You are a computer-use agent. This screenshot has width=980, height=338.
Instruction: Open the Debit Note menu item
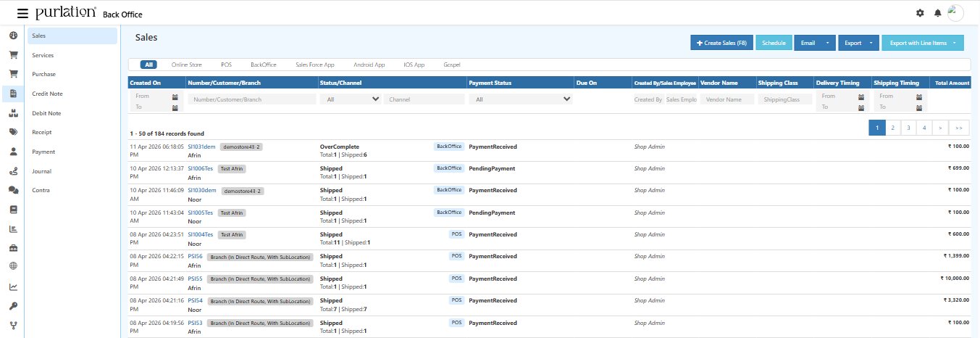[x=72, y=113]
